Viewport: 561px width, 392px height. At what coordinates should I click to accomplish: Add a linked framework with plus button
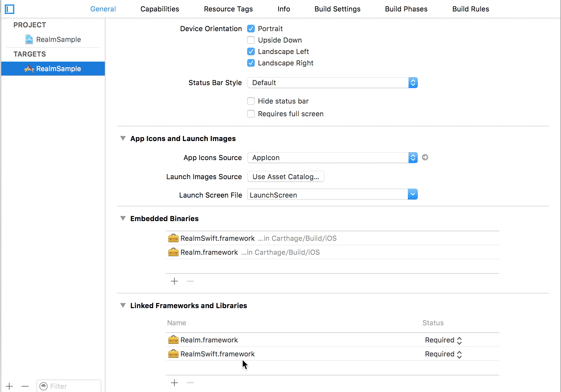tap(174, 383)
